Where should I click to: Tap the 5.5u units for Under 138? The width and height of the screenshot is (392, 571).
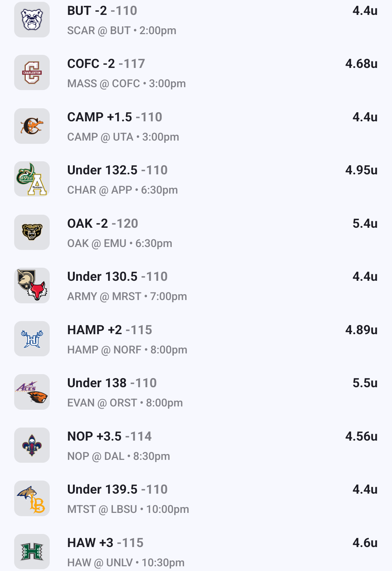click(x=365, y=383)
